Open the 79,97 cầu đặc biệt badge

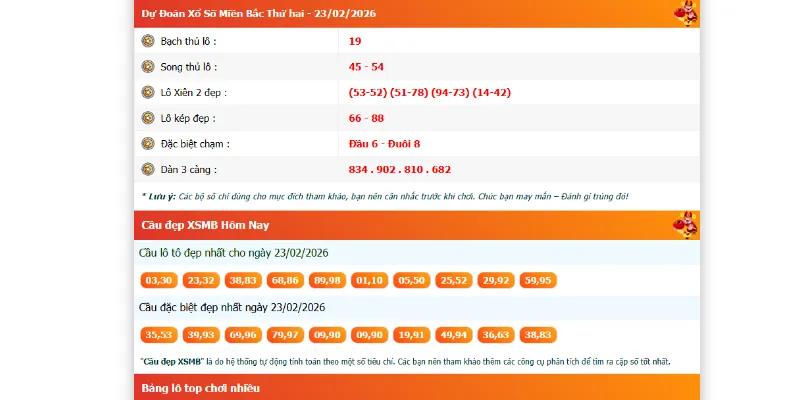click(285, 334)
